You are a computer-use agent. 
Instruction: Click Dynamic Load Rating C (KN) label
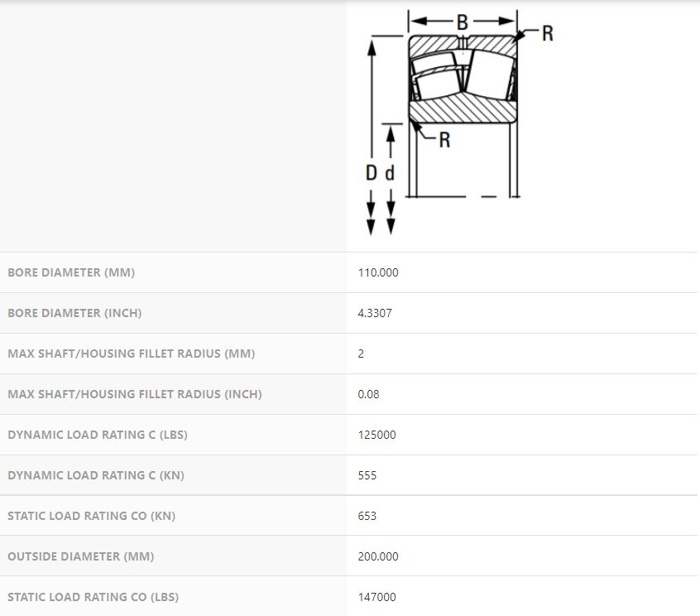click(x=93, y=475)
